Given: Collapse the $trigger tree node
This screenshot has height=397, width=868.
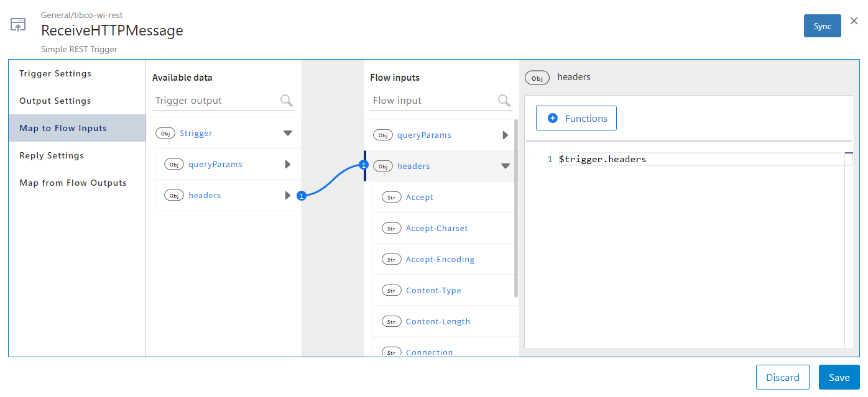Looking at the screenshot, I should point(287,133).
